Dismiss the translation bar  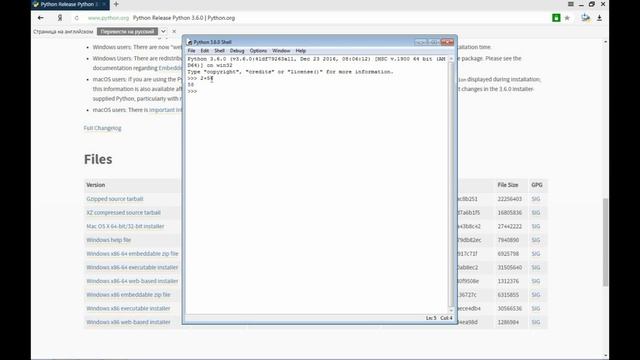click(x=174, y=31)
